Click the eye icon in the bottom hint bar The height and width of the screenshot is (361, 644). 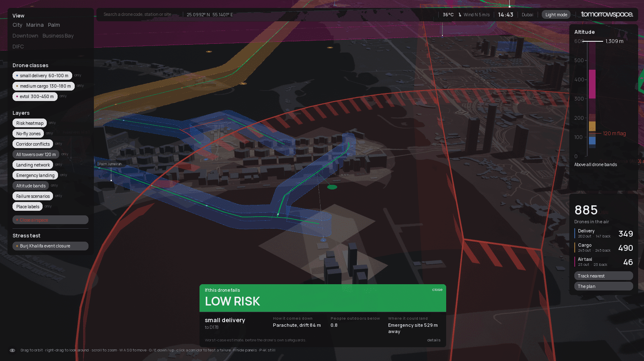[13, 350]
